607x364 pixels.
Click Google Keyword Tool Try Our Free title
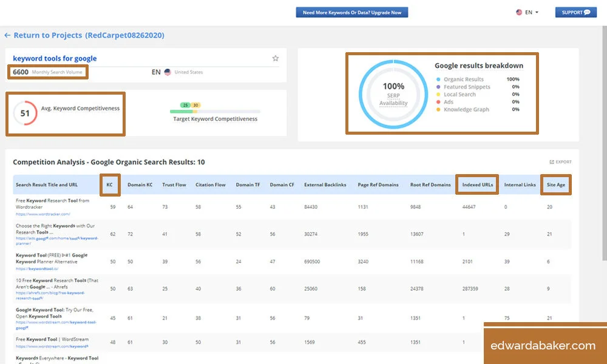(55, 313)
